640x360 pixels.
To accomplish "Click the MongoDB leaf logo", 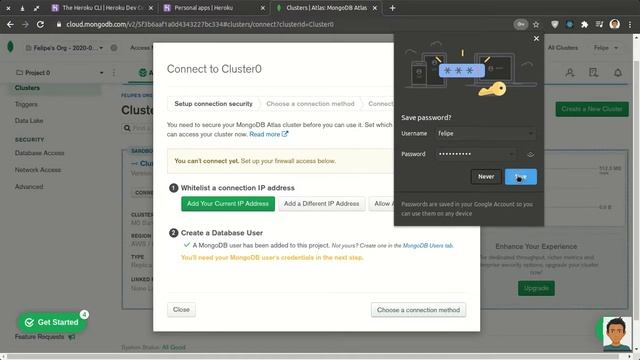I will click(11, 47).
